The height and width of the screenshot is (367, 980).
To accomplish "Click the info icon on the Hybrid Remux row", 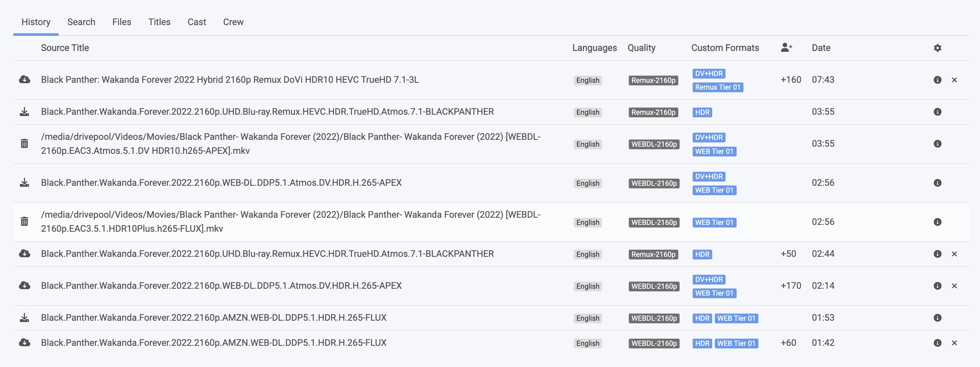I will point(937,80).
